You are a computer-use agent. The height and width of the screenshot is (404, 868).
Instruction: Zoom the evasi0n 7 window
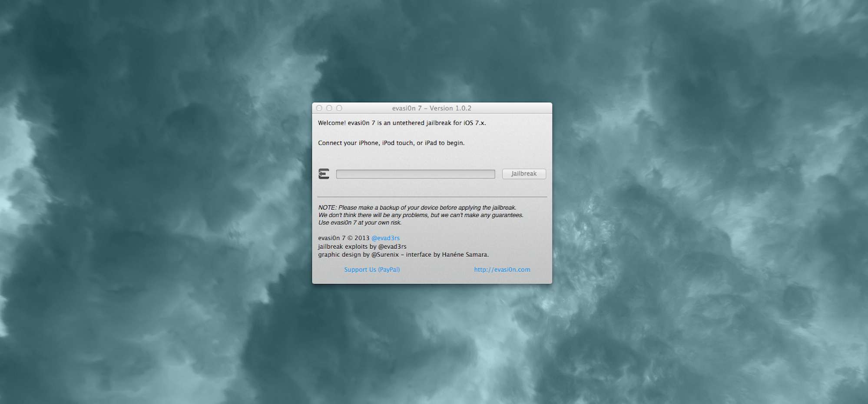[339, 108]
